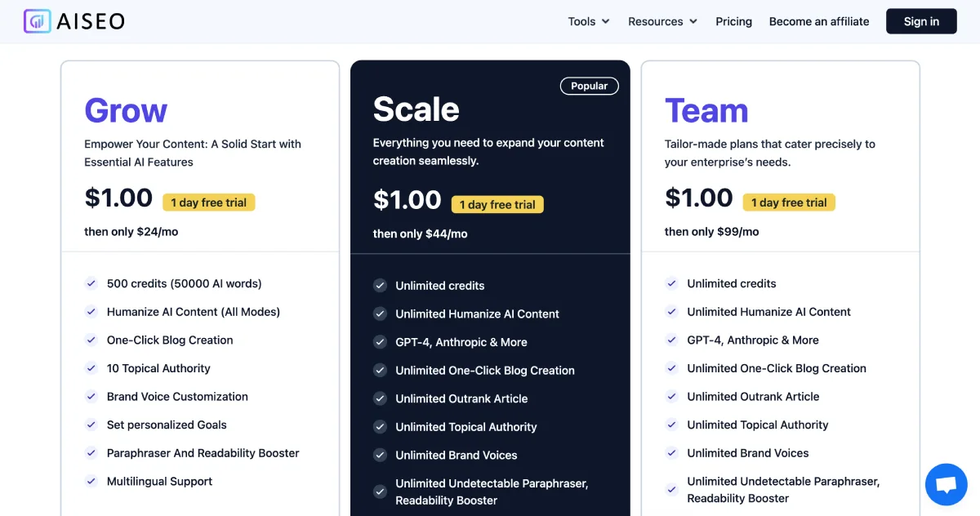Select the Grow plan heading
The image size is (980, 516).
pyautogui.click(x=126, y=111)
